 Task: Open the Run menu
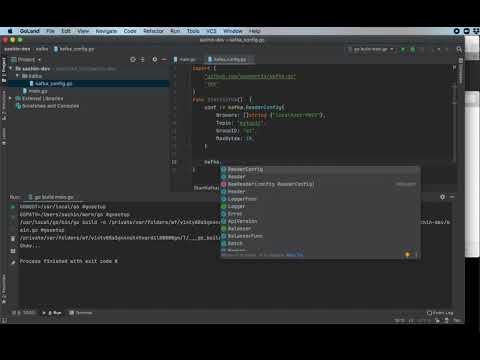[175, 31]
